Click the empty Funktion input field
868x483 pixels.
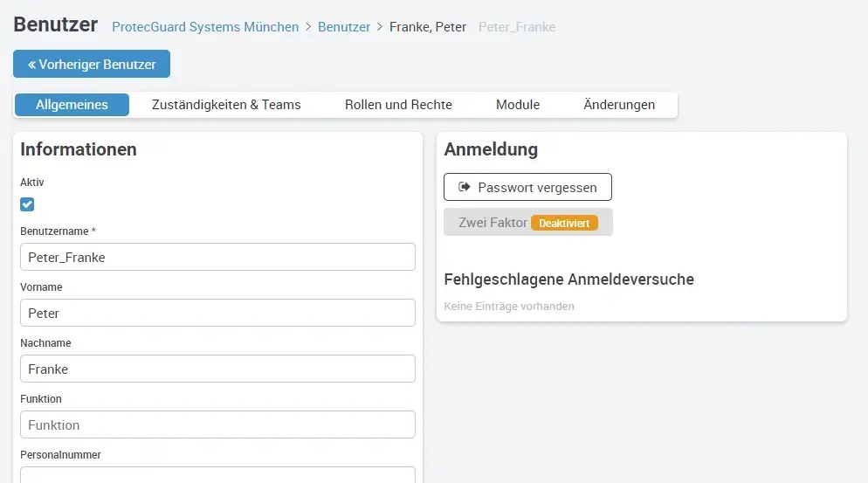(217, 424)
